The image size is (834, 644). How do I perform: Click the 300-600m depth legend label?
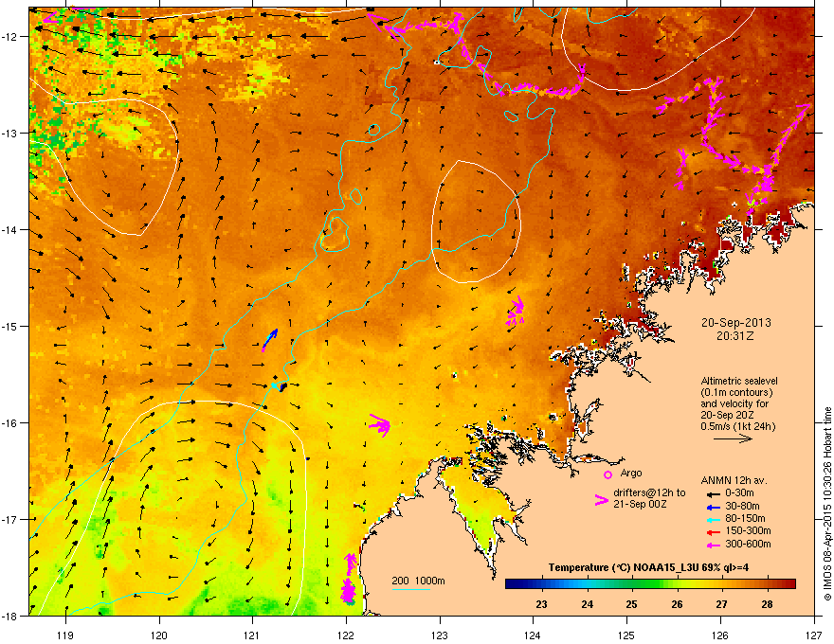pyautogui.click(x=748, y=545)
